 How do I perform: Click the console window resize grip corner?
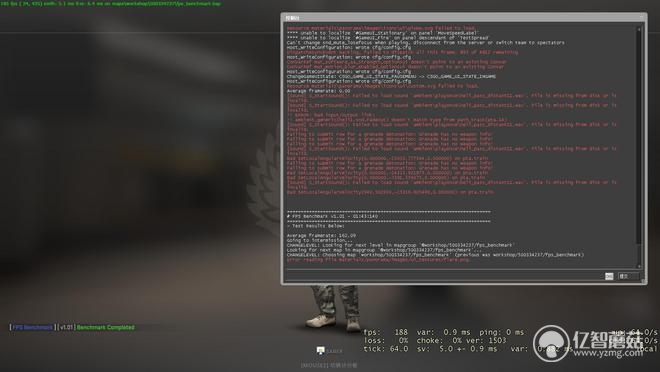pos(644,281)
